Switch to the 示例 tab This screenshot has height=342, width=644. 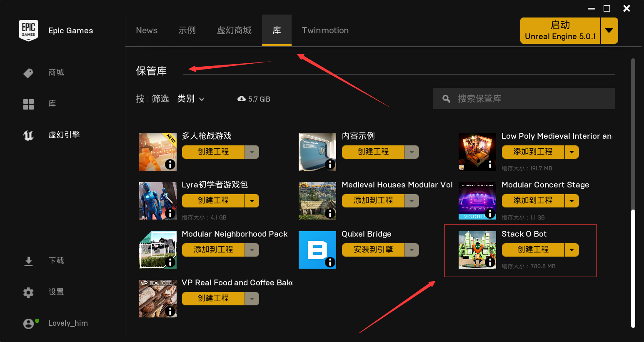pyautogui.click(x=187, y=30)
